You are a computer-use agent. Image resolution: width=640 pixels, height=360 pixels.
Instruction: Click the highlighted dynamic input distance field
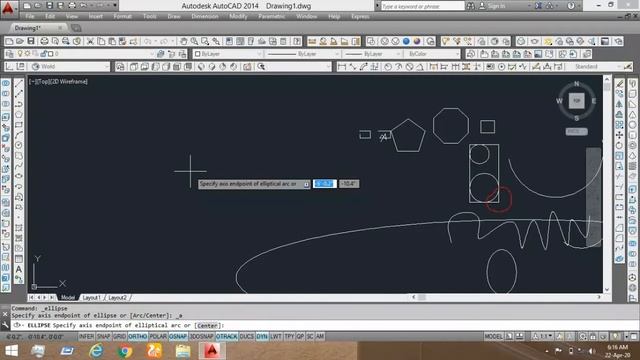click(325, 184)
